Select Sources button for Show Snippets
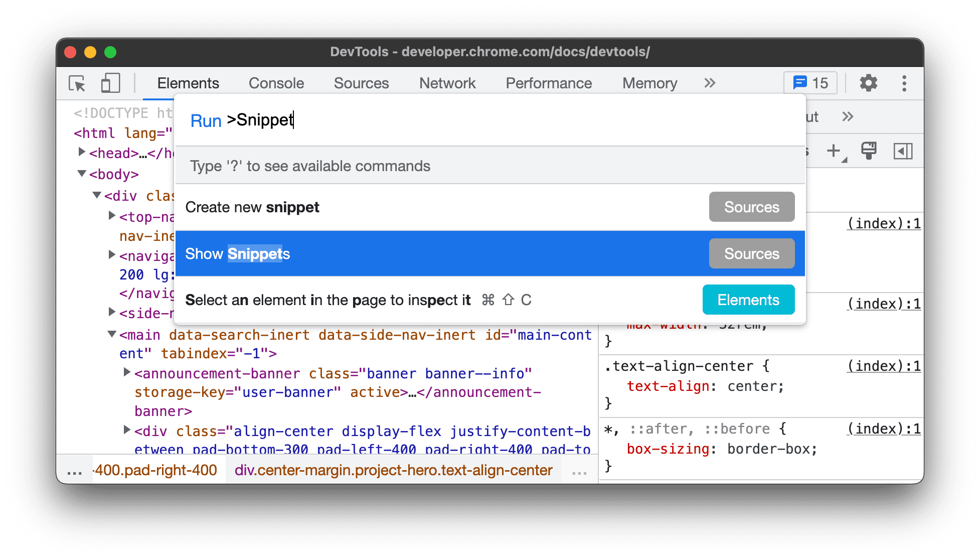This screenshot has height=558, width=980. tap(751, 254)
